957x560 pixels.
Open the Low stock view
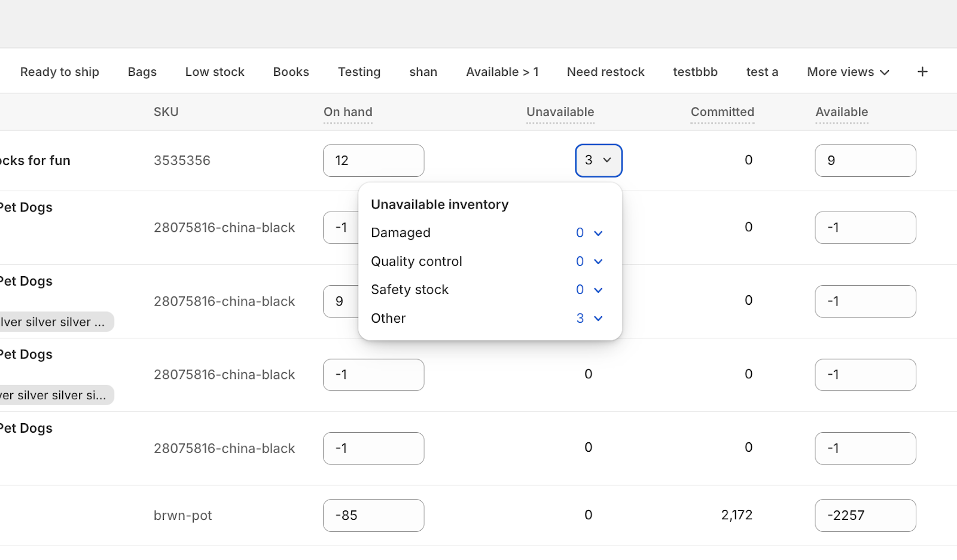tap(215, 71)
